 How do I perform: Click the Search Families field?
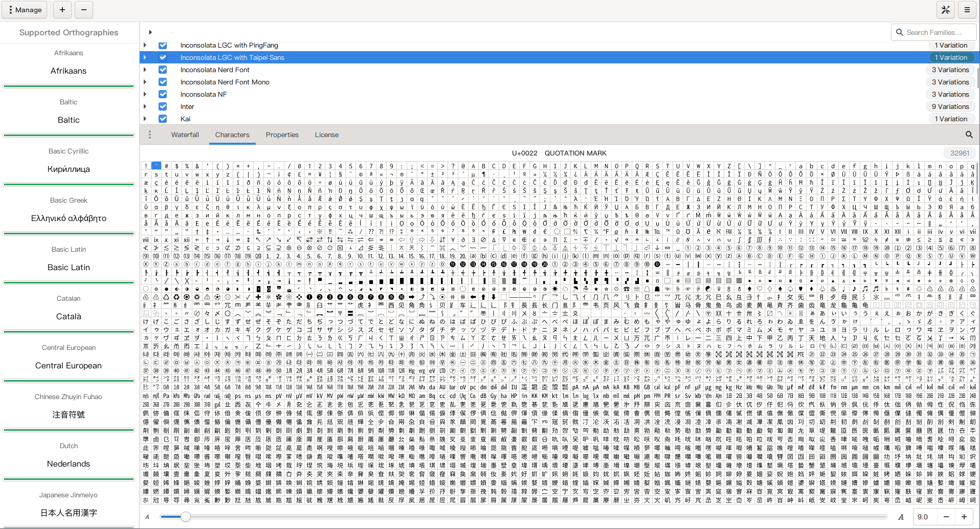point(934,32)
